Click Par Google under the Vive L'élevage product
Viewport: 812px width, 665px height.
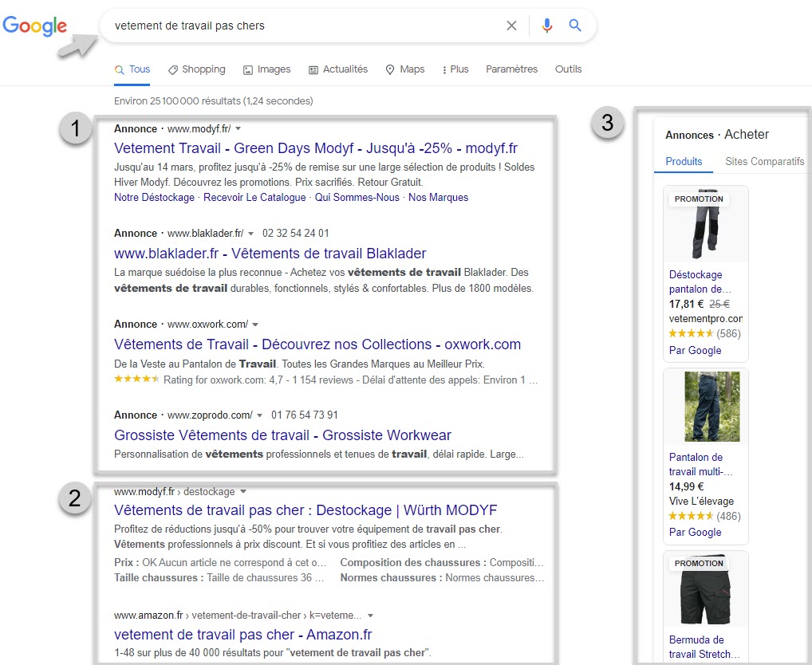[x=695, y=533]
